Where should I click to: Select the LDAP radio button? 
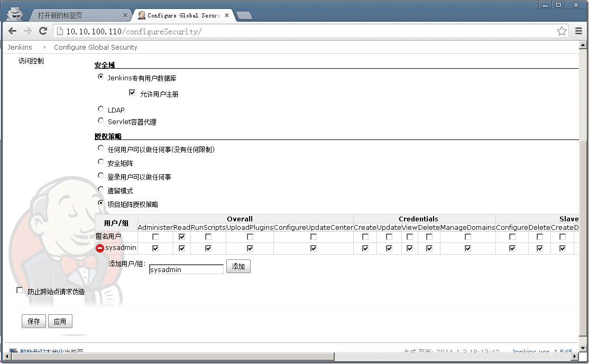coord(100,109)
